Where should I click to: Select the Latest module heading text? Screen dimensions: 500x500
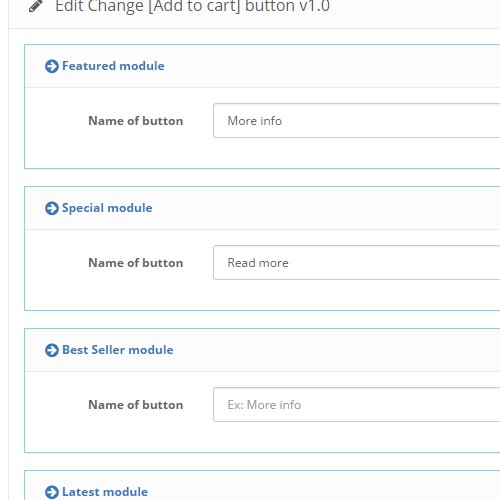pyautogui.click(x=105, y=492)
